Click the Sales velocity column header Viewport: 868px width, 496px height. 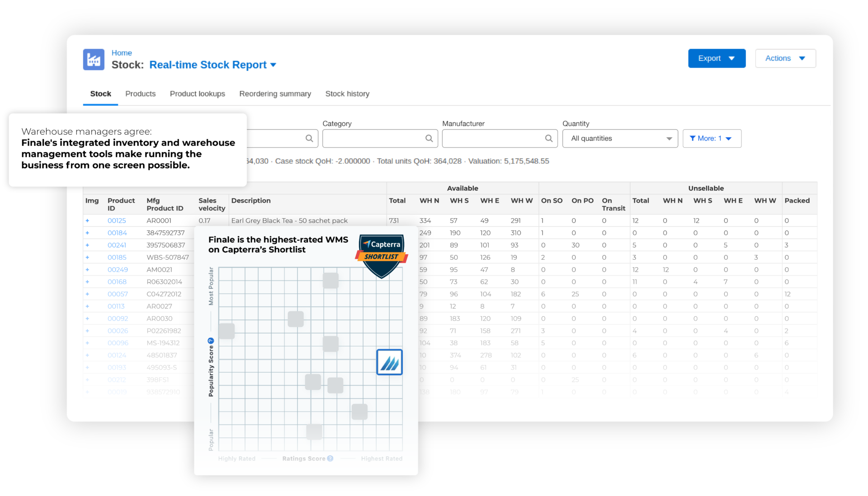(x=212, y=204)
